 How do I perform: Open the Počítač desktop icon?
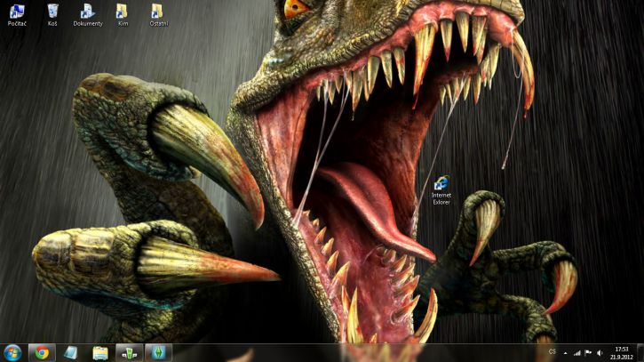[x=17, y=15]
